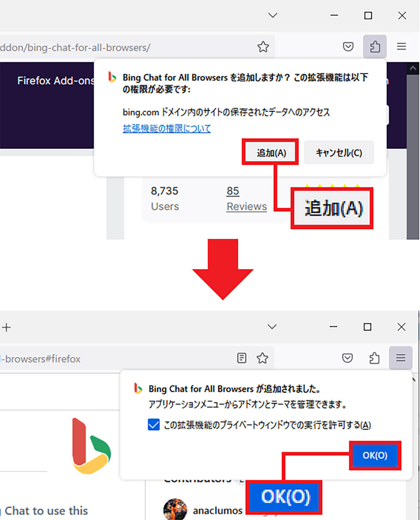
Task: Maximize the upper browser window
Action: [x=368, y=15]
